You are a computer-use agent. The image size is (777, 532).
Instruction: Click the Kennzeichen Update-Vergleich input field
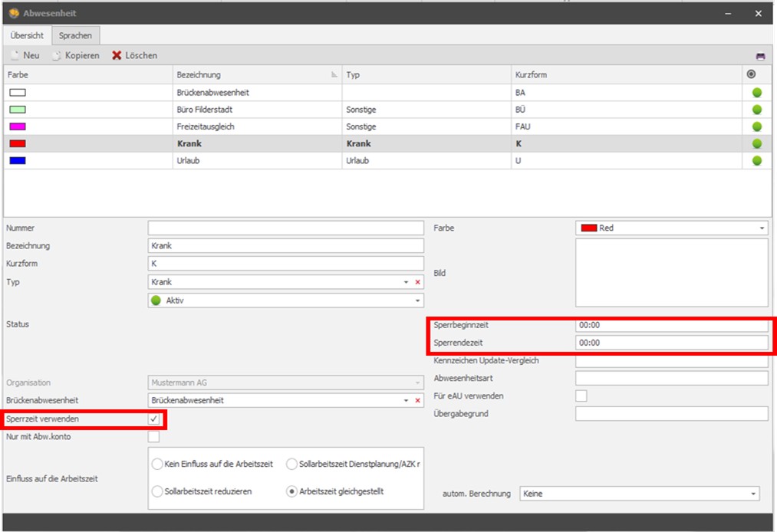671,360
